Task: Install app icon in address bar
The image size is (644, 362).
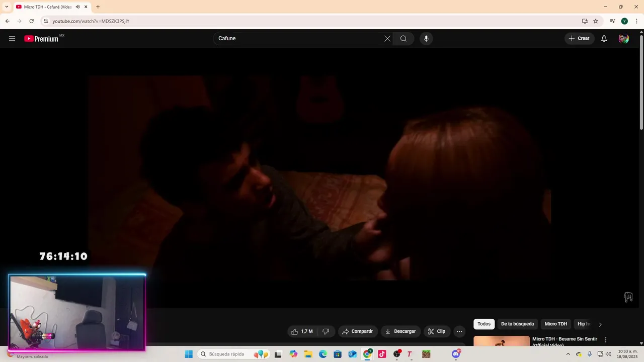Action: [585, 21]
